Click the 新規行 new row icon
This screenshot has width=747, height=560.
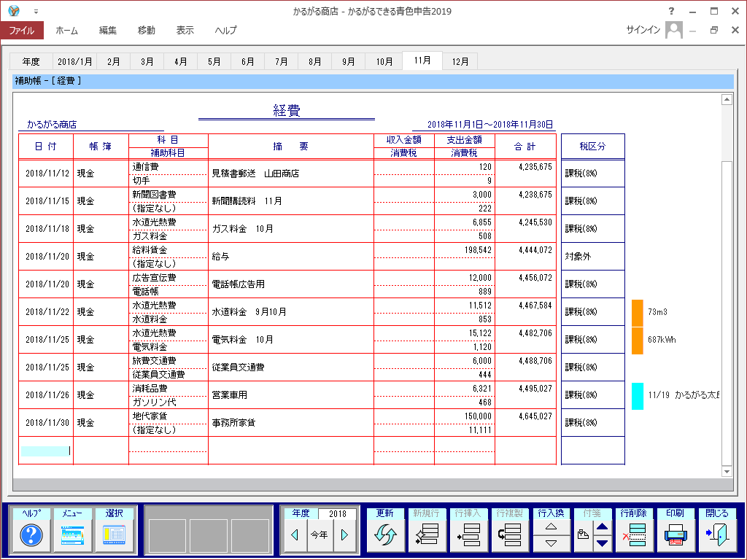click(x=426, y=534)
